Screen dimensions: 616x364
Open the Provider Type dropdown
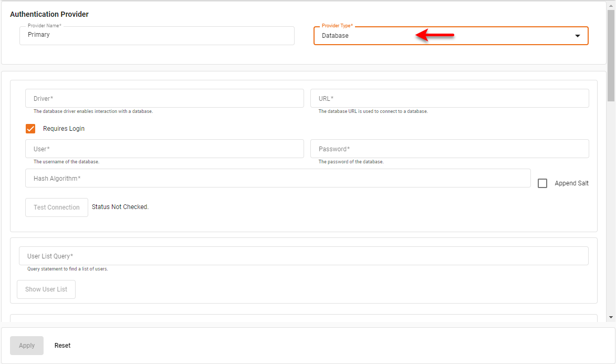451,36
